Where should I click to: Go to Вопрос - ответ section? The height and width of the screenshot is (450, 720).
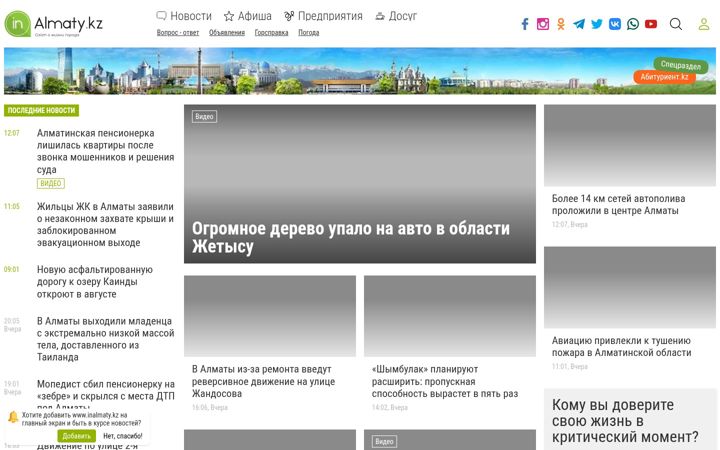click(x=178, y=33)
